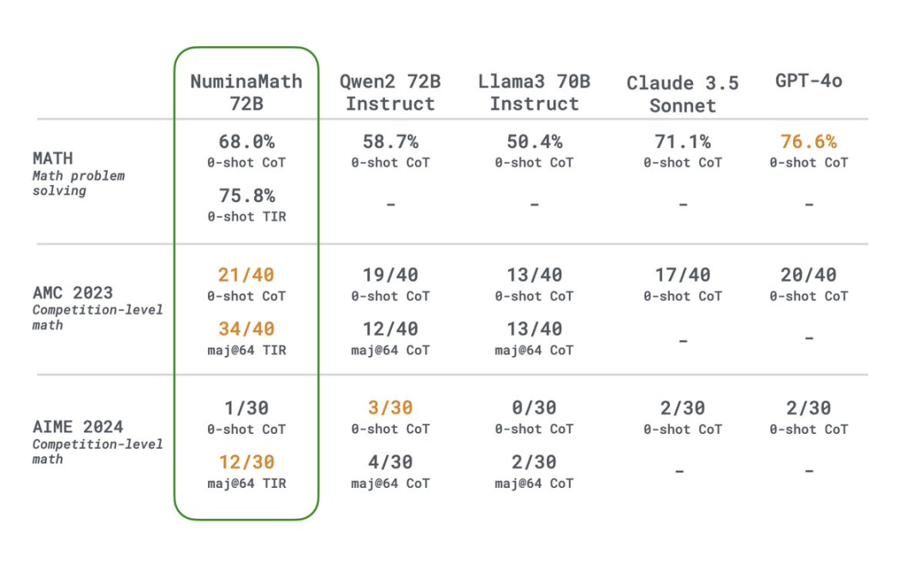The image size is (924, 565).
Task: Click the NuminaMath 72B column header
Action: (246, 92)
